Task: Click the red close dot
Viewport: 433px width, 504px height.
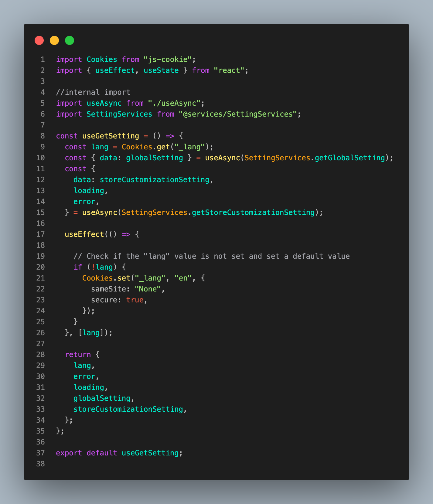Action: pos(39,40)
